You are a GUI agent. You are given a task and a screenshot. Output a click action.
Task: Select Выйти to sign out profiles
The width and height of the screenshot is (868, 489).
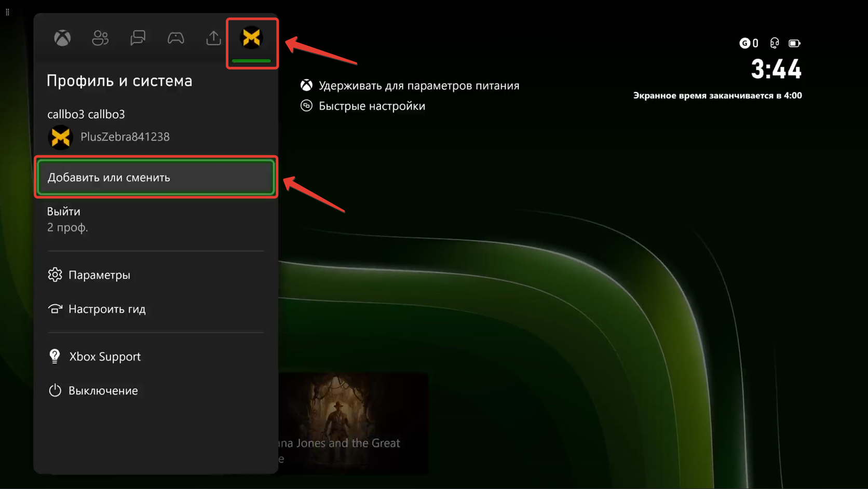tap(64, 211)
